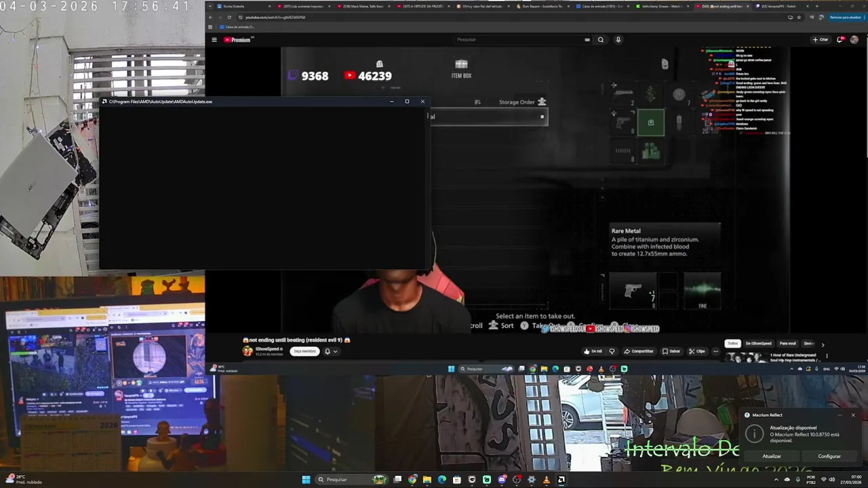This screenshot has height=488, width=868.
Task: Open the Windows Start menu on the bottom taskbar
Action: [x=306, y=480]
